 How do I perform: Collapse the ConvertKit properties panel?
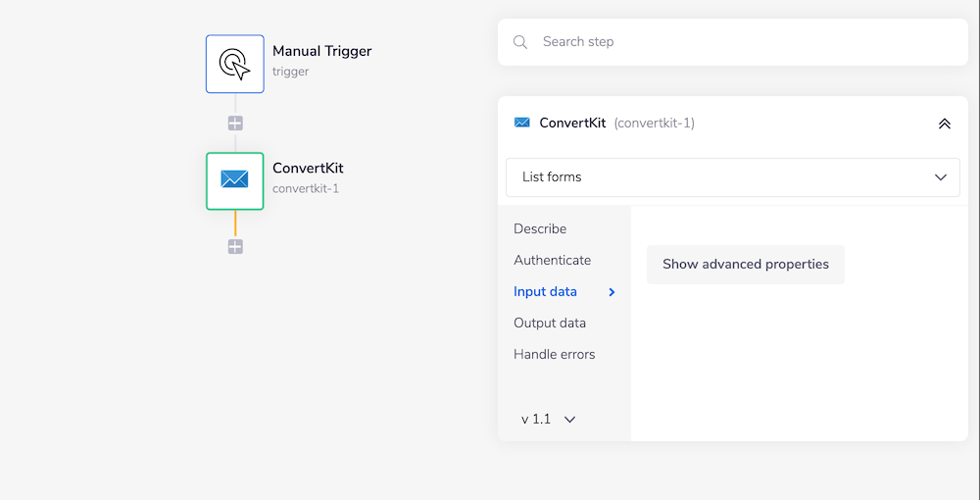(944, 124)
